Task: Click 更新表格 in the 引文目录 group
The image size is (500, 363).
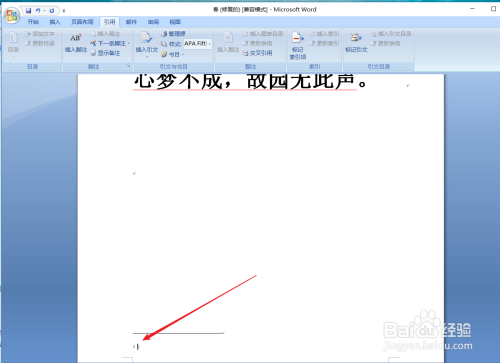Action: click(386, 43)
